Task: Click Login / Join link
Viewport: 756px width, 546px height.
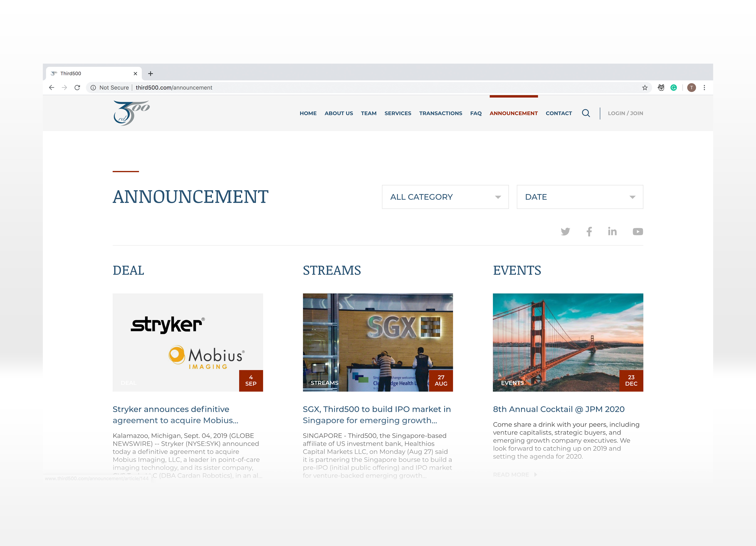Action: point(625,113)
